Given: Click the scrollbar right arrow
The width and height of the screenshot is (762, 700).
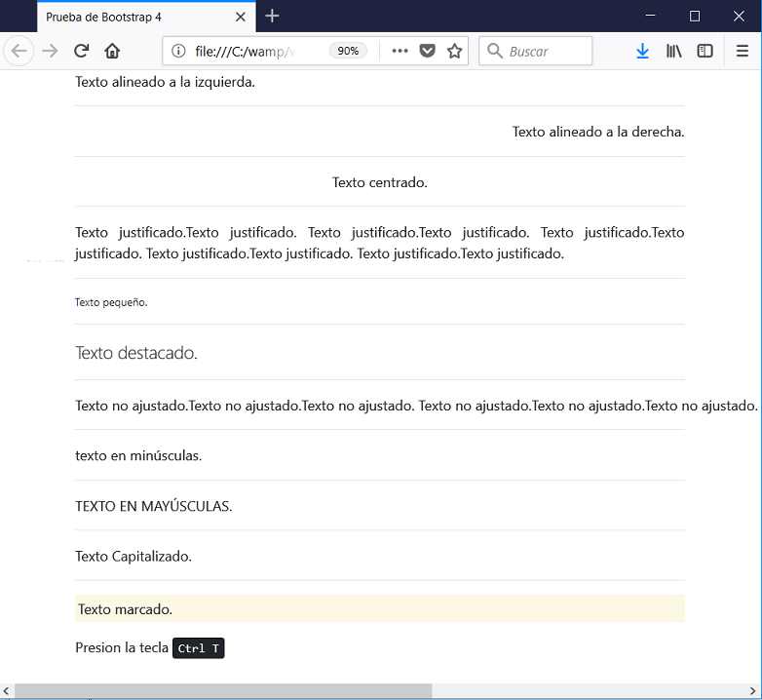Looking at the screenshot, I should [x=753, y=691].
